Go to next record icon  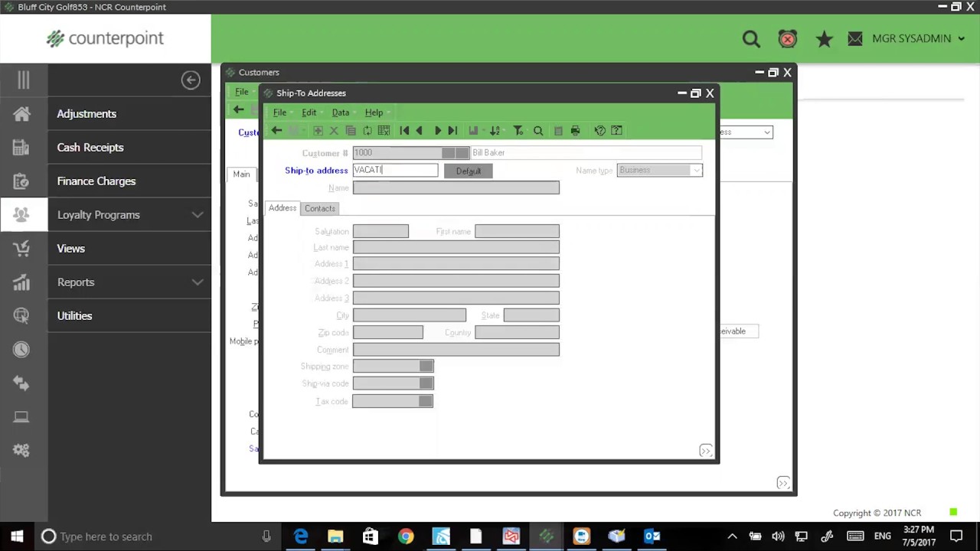(437, 131)
